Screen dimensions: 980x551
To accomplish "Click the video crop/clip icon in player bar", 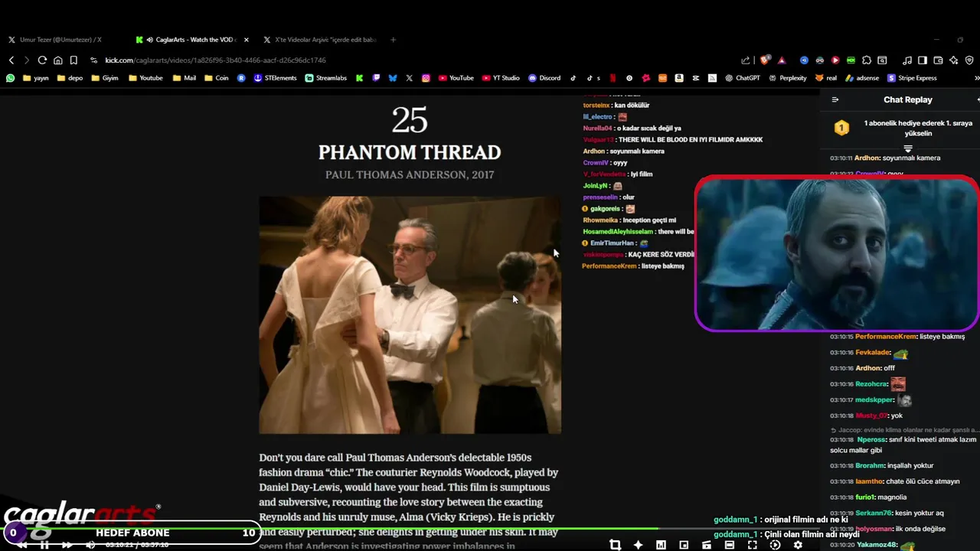I will point(615,545).
